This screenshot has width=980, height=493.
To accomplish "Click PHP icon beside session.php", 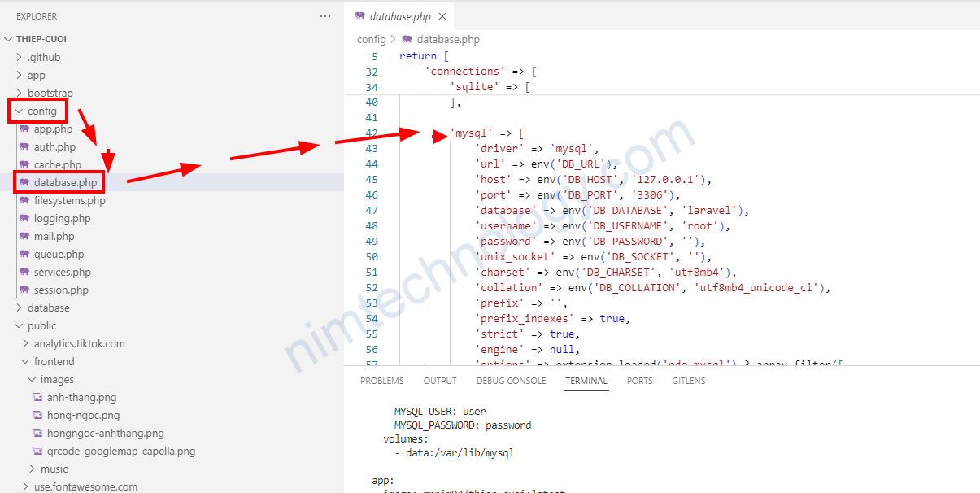I will click(24, 290).
